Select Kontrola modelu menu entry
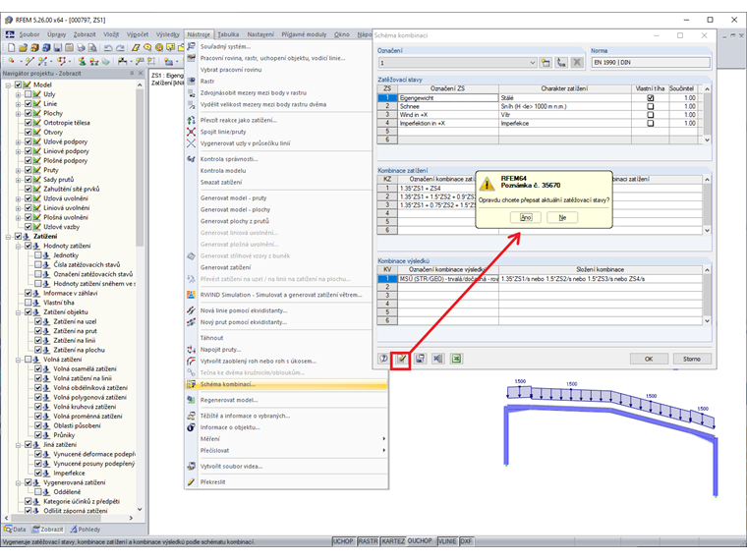747x560 pixels. 286,171
